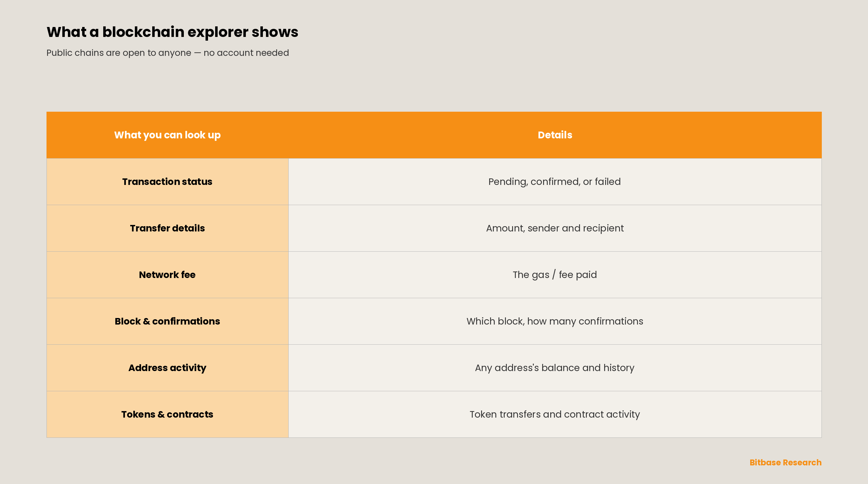Select the 'Transfer details' cell
This screenshot has width=868, height=484.
167,228
